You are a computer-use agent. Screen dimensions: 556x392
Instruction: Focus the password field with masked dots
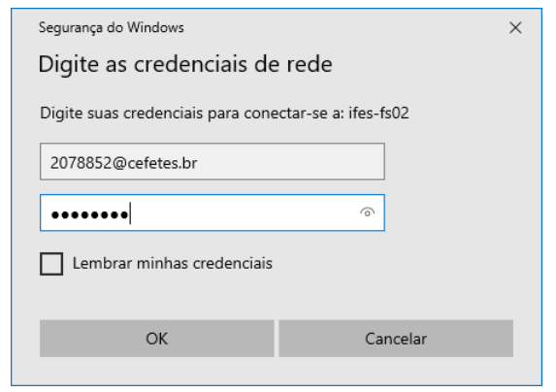click(x=213, y=212)
